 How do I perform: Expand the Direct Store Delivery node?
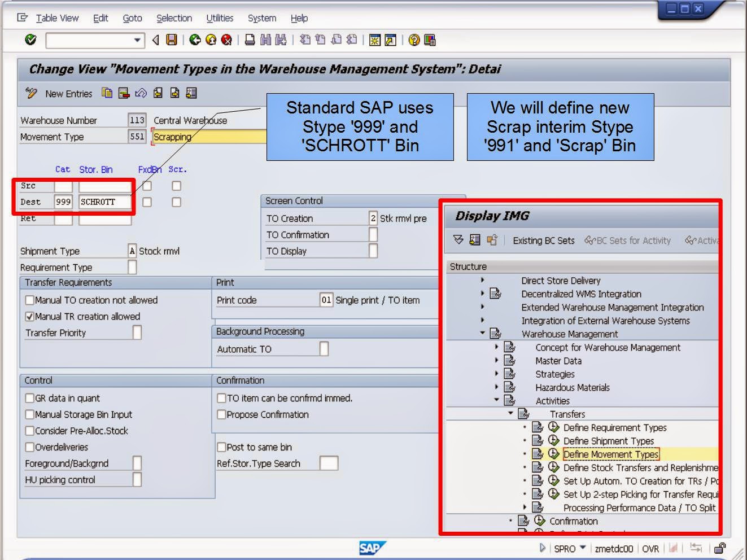coord(483,280)
